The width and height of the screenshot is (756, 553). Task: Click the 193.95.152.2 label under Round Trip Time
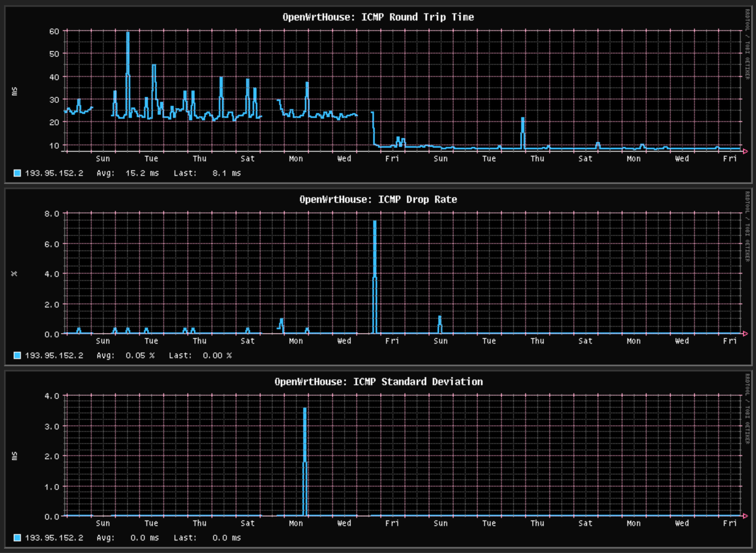54,173
